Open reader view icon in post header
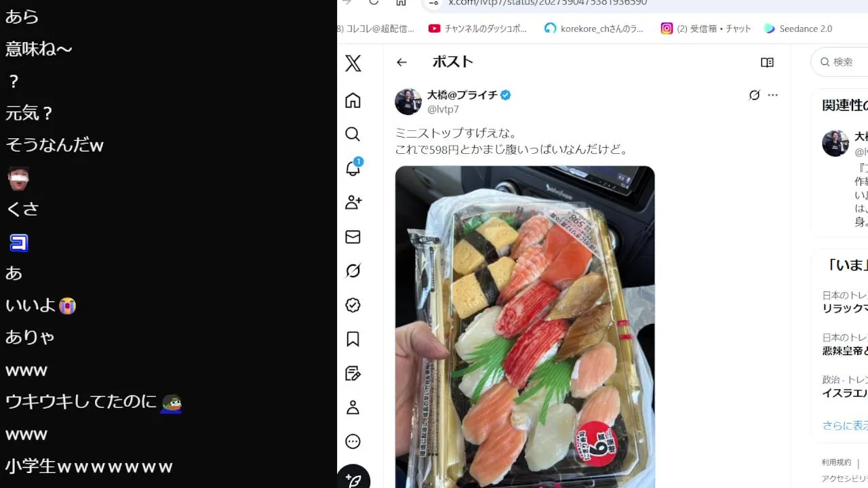 pos(767,62)
